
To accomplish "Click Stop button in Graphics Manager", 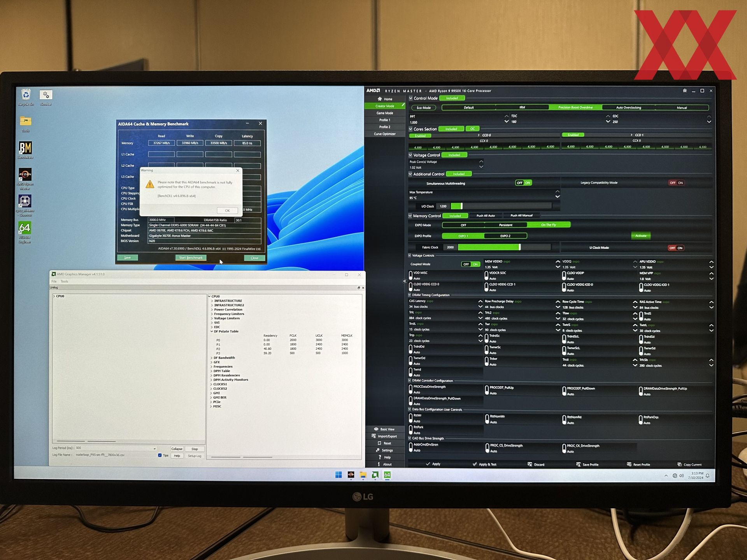I will (195, 449).
